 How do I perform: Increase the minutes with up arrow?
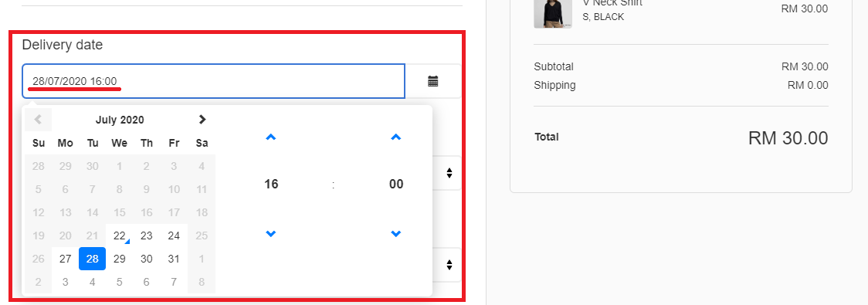396,137
